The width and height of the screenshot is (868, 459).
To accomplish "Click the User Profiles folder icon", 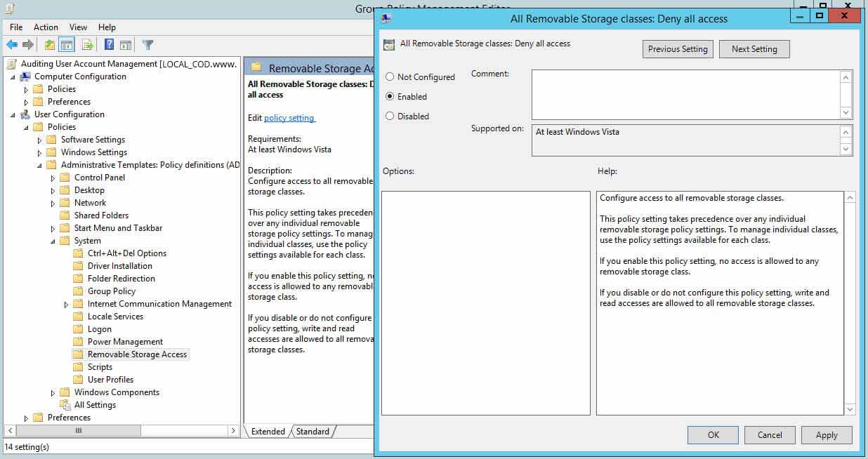I will (x=79, y=380).
